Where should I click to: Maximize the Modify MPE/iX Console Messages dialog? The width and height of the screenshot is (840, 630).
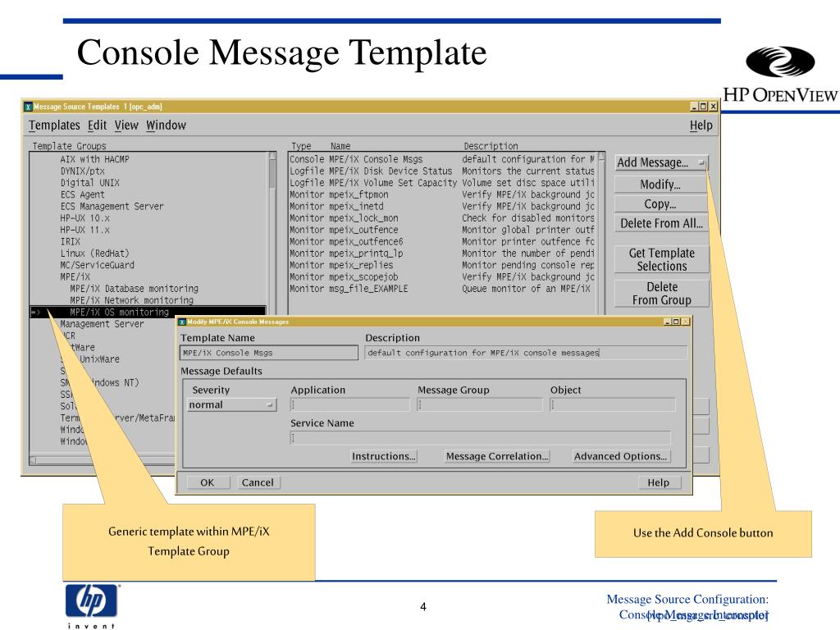pos(676,322)
